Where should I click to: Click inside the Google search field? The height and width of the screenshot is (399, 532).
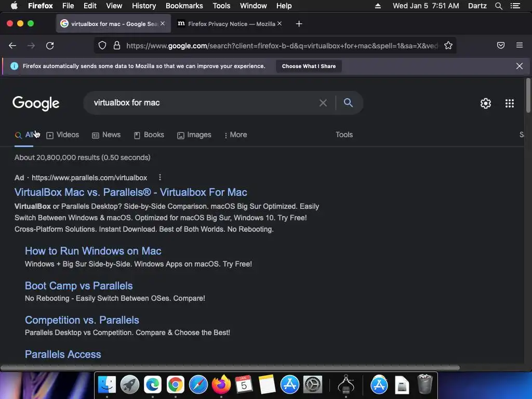[204, 103]
